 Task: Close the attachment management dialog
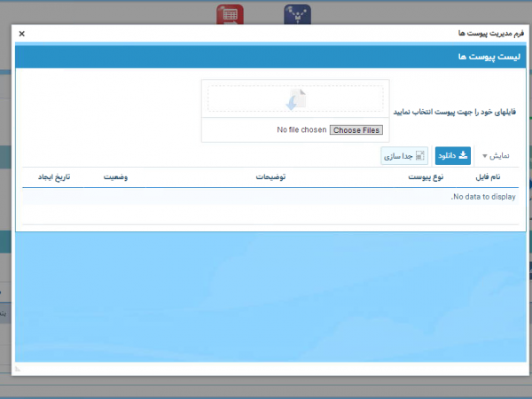click(x=21, y=34)
